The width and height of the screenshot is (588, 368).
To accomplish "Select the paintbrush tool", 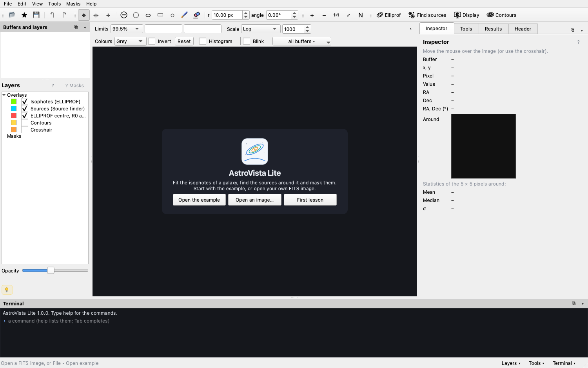I will coord(185,15).
